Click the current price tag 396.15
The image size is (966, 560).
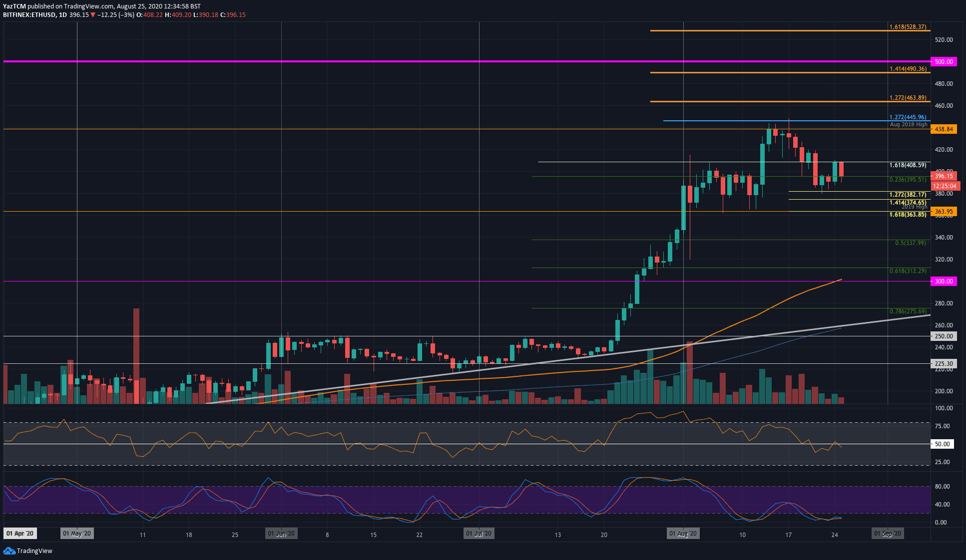(944, 176)
